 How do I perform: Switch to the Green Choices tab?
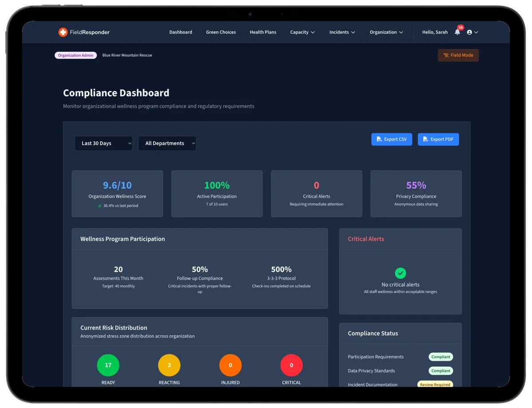[x=221, y=32]
